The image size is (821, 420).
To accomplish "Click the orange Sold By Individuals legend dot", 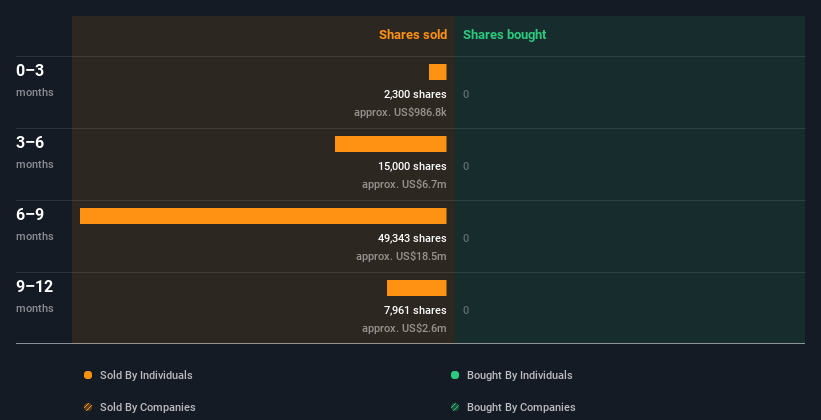I will [x=88, y=375].
